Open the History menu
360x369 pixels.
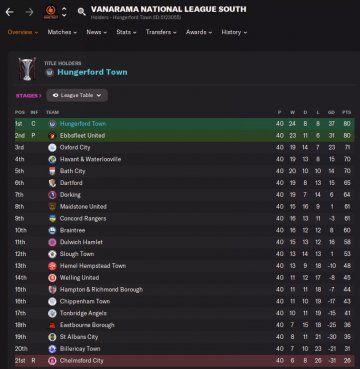pyautogui.click(x=234, y=32)
